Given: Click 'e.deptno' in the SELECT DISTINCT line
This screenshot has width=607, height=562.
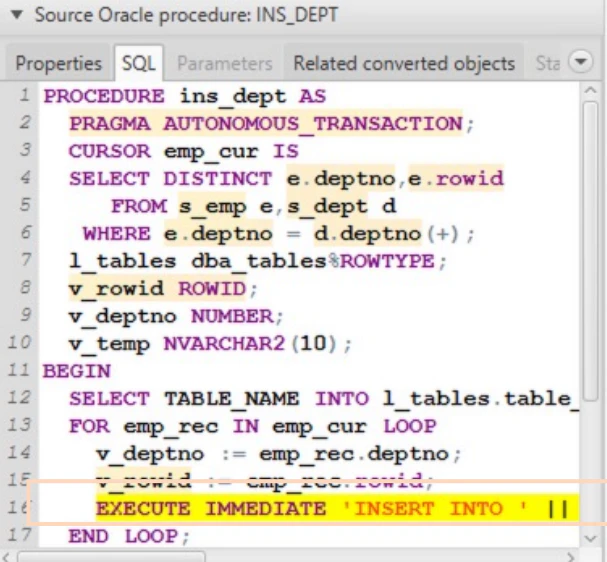Looking at the screenshot, I should click(x=341, y=179).
